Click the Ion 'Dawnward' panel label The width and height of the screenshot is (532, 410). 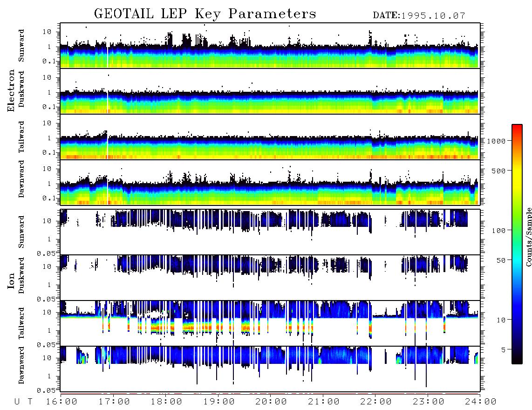[21, 365]
